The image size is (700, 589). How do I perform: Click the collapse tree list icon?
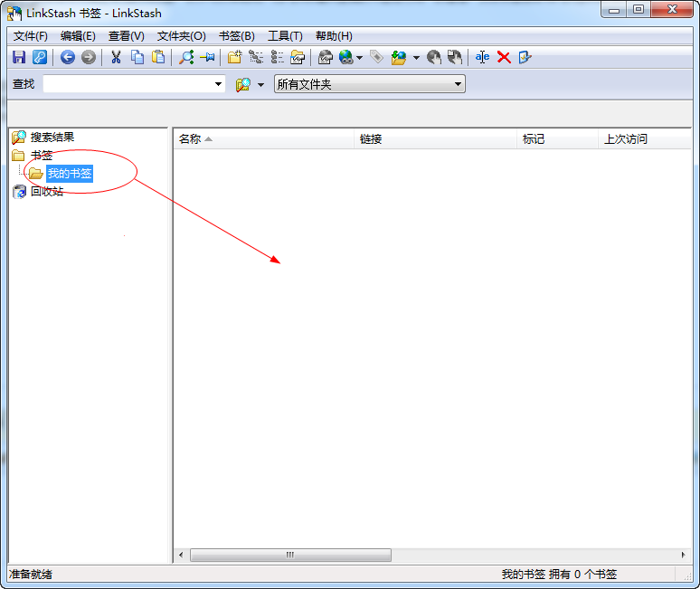[277, 57]
